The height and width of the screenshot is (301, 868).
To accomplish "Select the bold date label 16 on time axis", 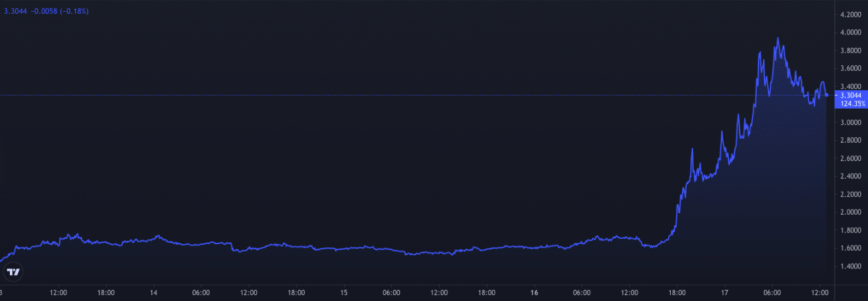I will point(535,292).
